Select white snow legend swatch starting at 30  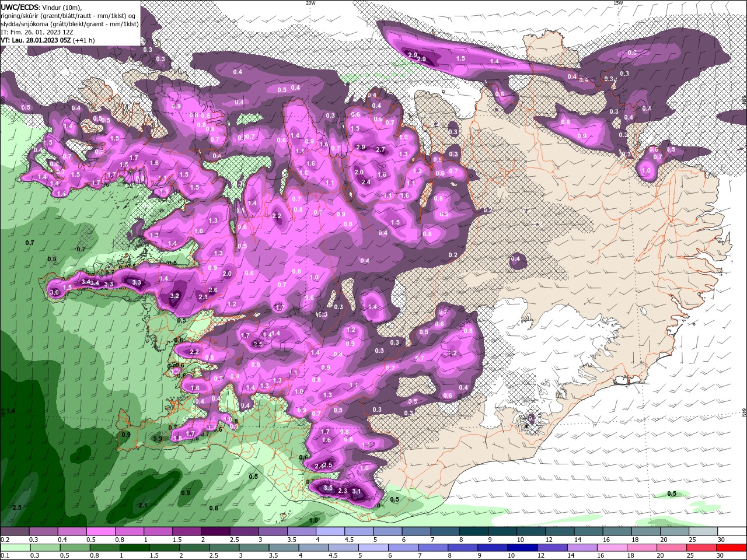[x=732, y=531]
